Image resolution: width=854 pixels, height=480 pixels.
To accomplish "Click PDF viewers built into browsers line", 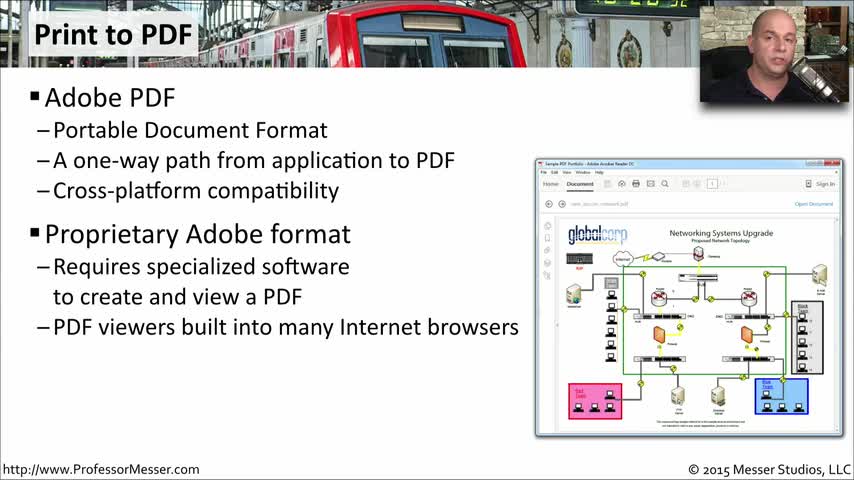I will [285, 327].
